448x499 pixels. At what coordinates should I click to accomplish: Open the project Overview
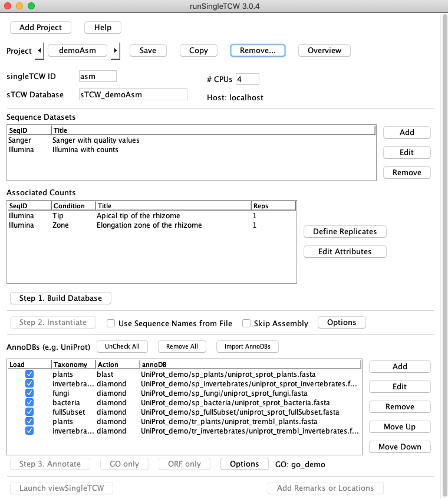click(x=324, y=51)
